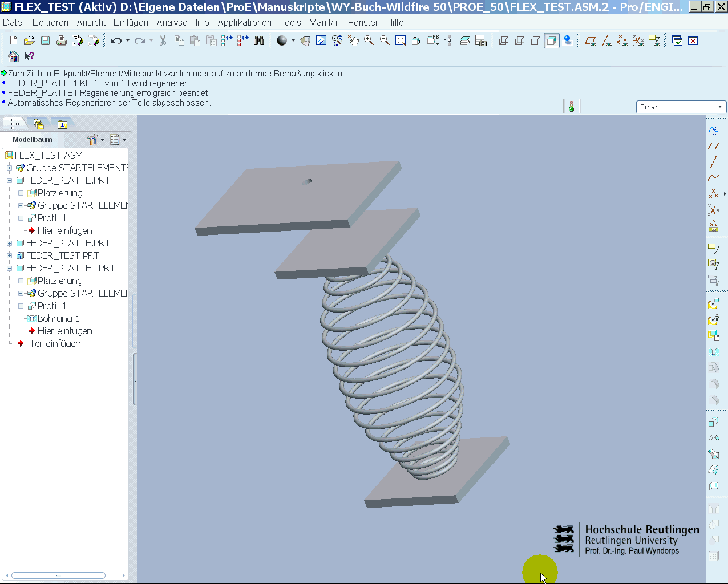Open the Applikationen menu
Viewport: 728px width, 584px height.
[x=244, y=22]
